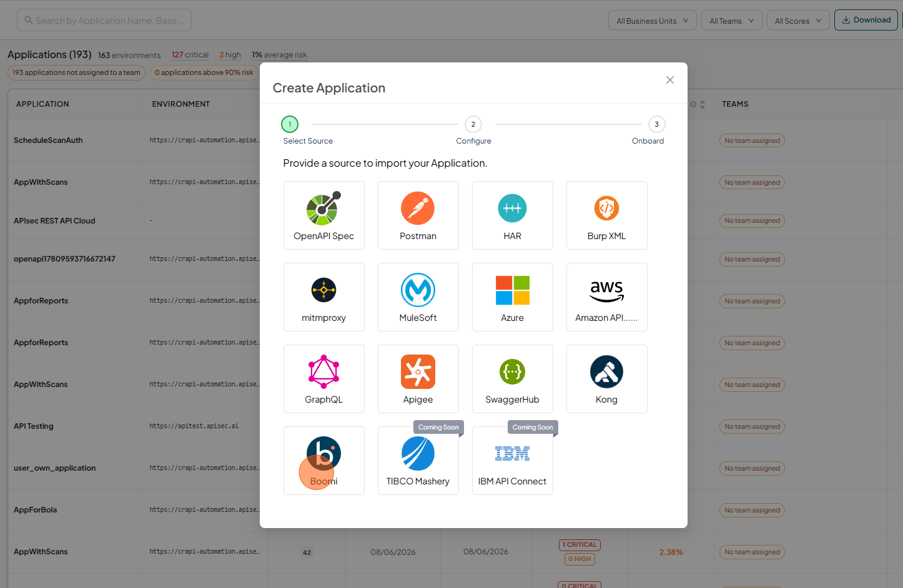The width and height of the screenshot is (903, 588).
Task: Pick the HAR import source
Action: coord(513,215)
